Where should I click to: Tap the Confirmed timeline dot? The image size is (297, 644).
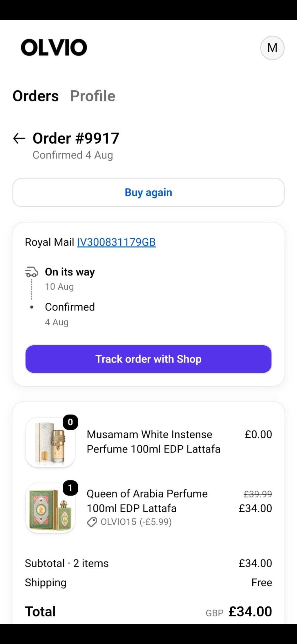tap(32, 307)
